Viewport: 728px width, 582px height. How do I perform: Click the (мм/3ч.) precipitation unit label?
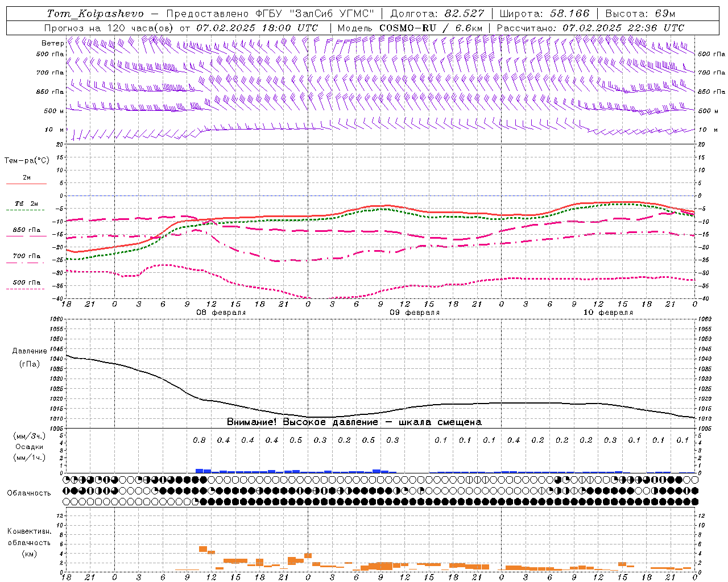(30, 436)
